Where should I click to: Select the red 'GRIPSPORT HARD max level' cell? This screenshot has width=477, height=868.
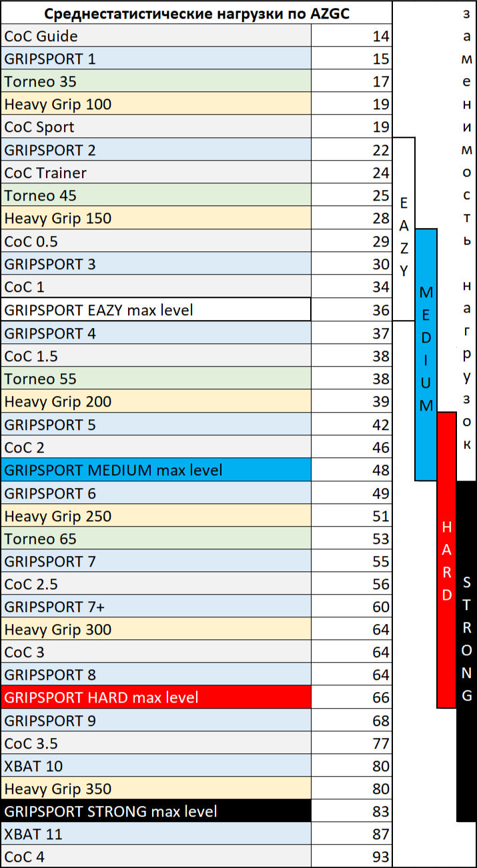[x=156, y=697]
